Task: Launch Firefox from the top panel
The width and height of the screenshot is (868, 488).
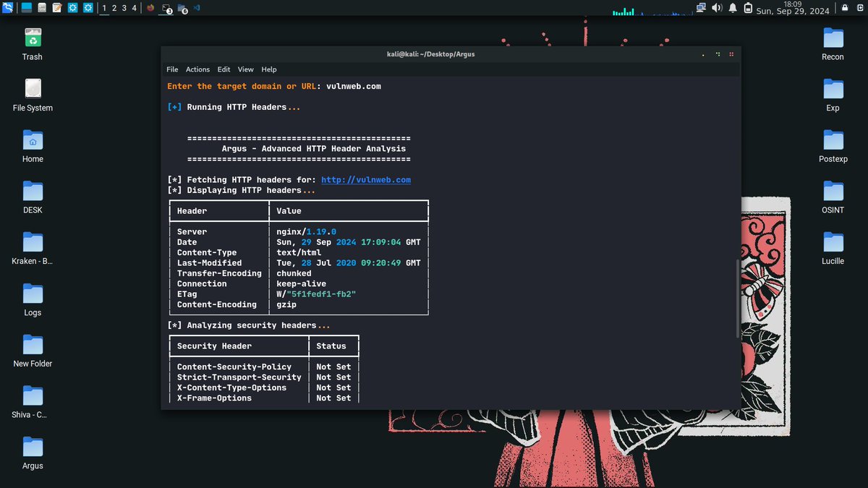Action: coord(150,8)
